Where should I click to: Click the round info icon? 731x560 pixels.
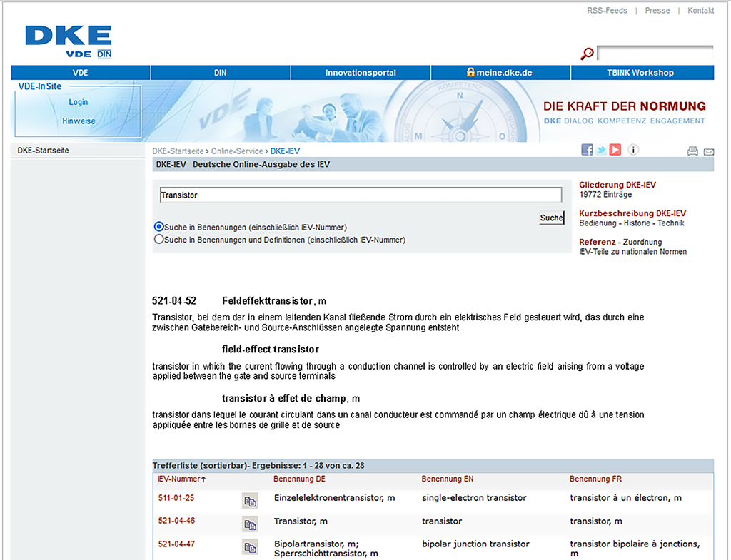633,150
